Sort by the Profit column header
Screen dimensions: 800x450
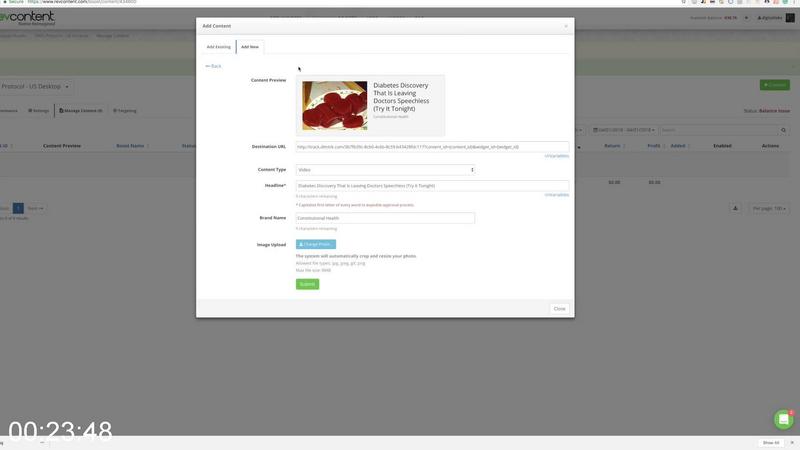click(654, 146)
